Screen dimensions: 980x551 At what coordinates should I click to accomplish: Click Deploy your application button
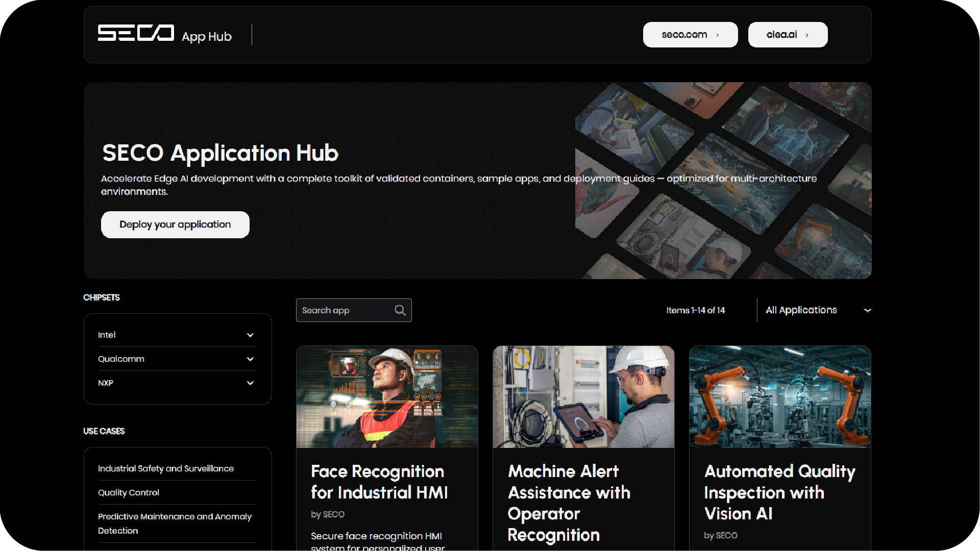coord(175,224)
